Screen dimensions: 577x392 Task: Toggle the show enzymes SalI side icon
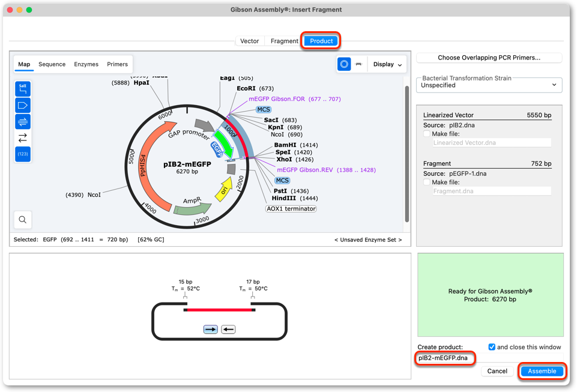pyautogui.click(x=23, y=89)
